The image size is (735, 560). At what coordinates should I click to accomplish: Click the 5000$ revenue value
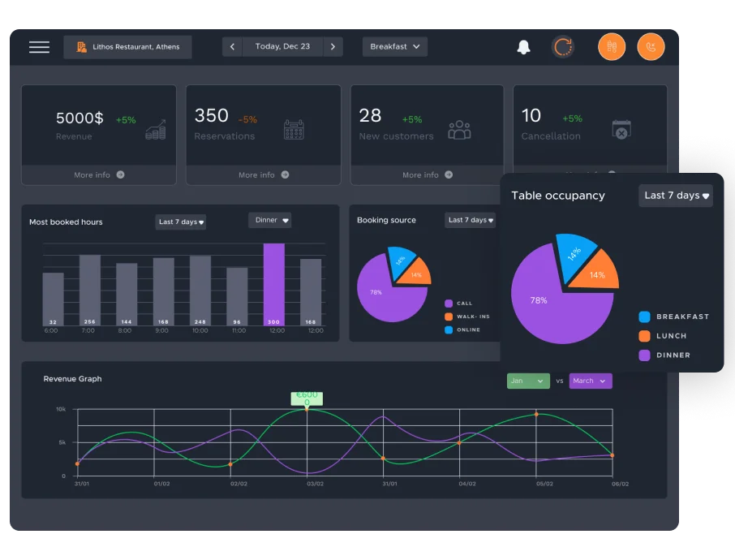click(80, 118)
